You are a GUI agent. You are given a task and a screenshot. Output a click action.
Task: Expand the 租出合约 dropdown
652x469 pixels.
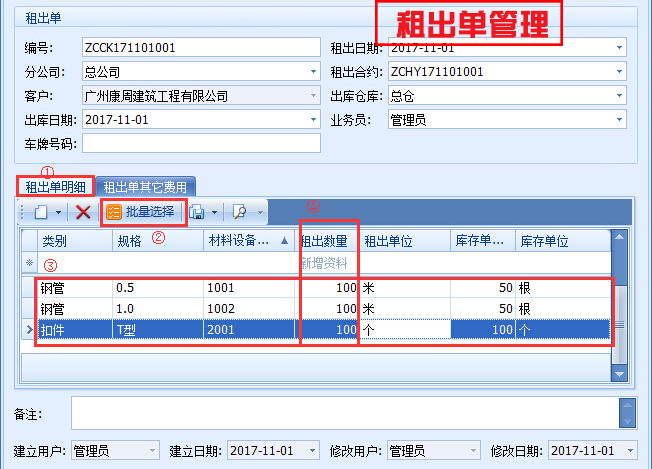click(x=619, y=72)
